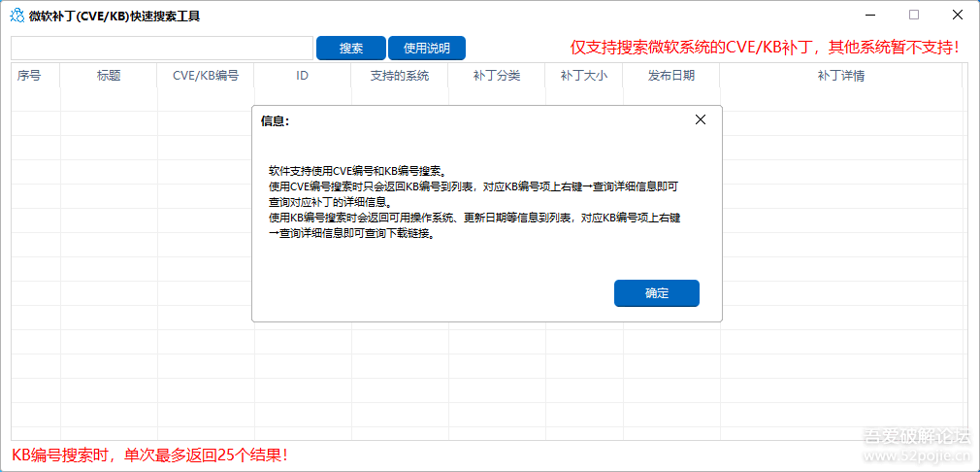This screenshot has width=980, height=472.
Task: Maximize the main window
Action: (914, 15)
